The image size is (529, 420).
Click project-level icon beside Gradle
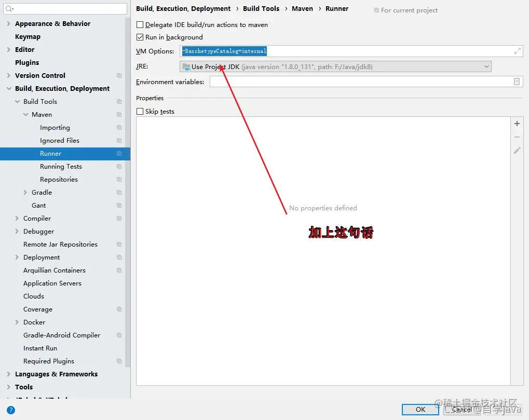pos(119,192)
